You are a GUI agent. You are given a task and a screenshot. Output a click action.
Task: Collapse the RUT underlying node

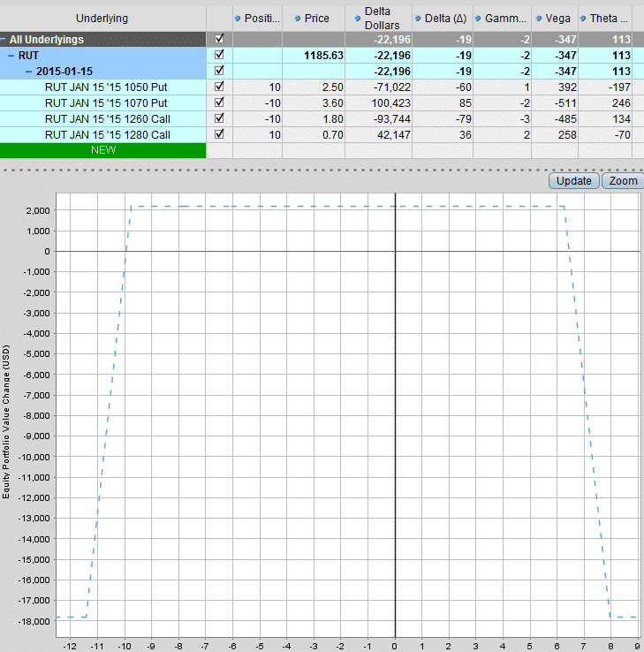click(x=11, y=56)
